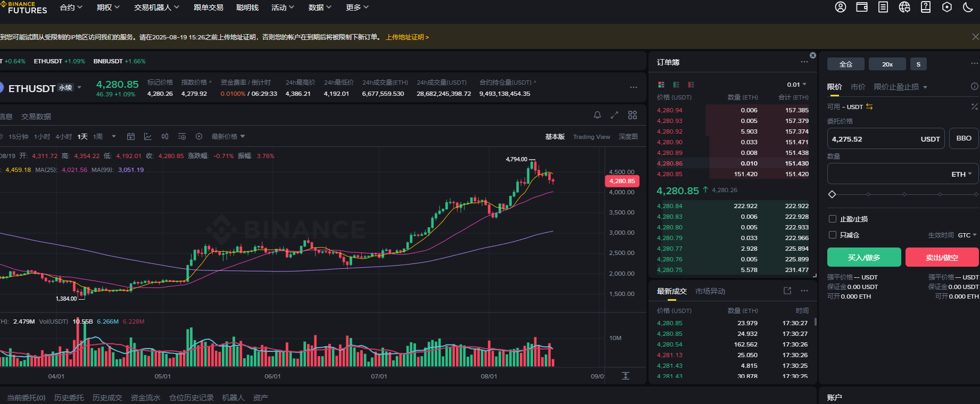Open the calendar date-jump icon in chart toolbar
Viewport: 980px width, 404px height.
pos(131,137)
